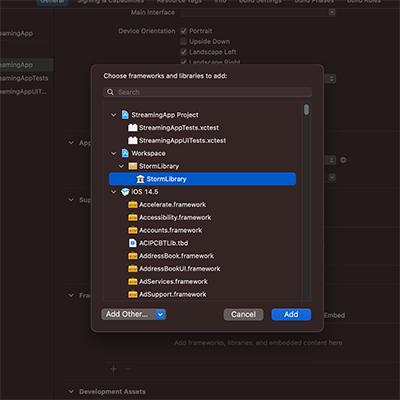Open the Add Other dropdown arrow

click(160, 314)
